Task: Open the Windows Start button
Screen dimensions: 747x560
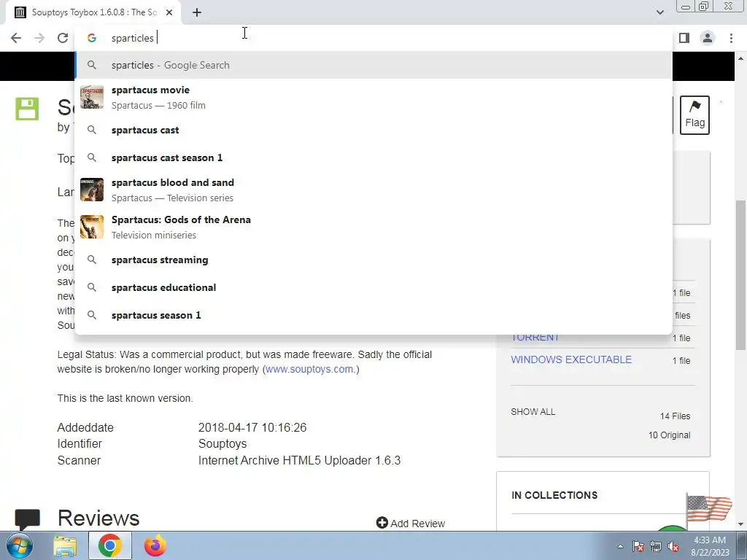Action: 19,545
